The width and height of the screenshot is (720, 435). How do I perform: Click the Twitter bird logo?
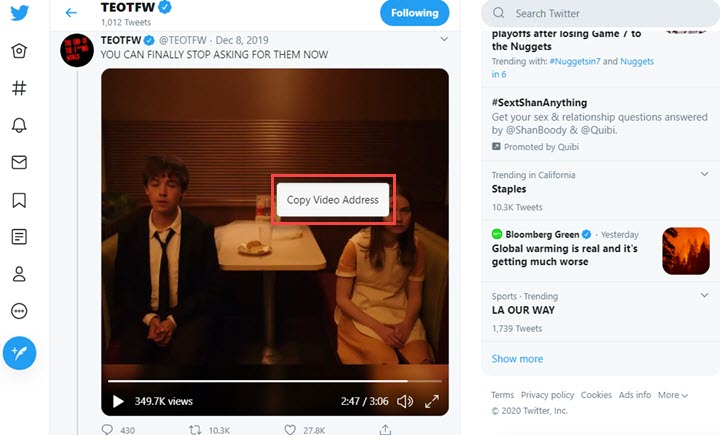click(x=19, y=13)
